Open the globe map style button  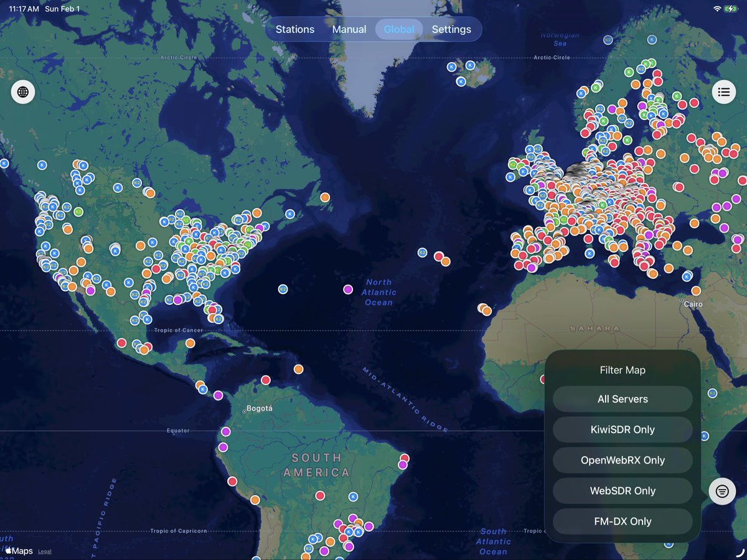(x=23, y=92)
